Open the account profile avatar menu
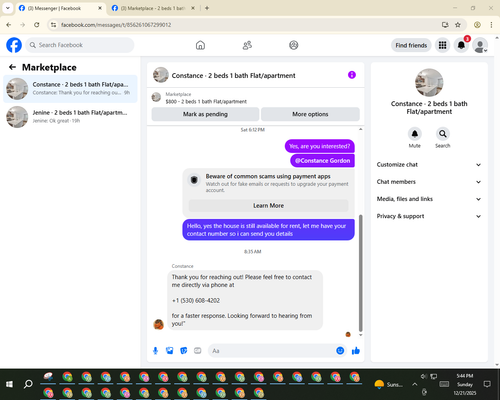Image resolution: width=500 pixels, height=400 pixels. coord(480,45)
